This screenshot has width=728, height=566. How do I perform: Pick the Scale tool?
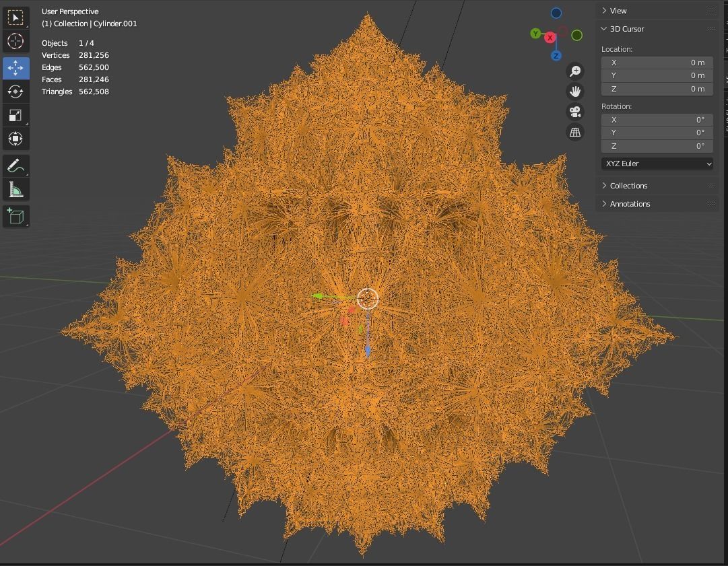coord(15,115)
